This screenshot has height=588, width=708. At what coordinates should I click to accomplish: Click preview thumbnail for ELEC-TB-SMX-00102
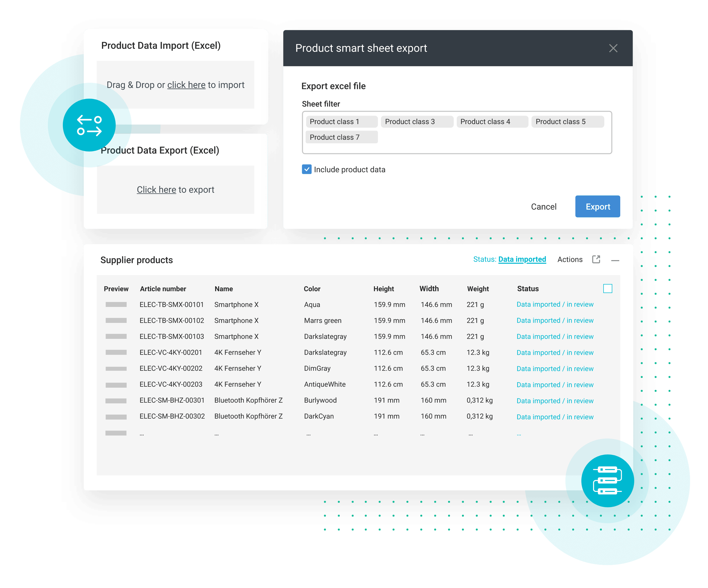click(x=116, y=320)
